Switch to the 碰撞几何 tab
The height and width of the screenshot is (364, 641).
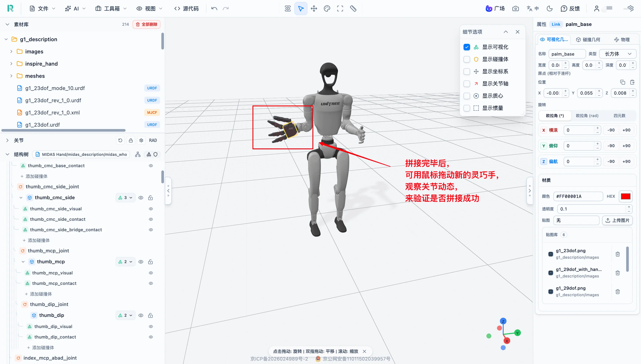[x=588, y=39]
